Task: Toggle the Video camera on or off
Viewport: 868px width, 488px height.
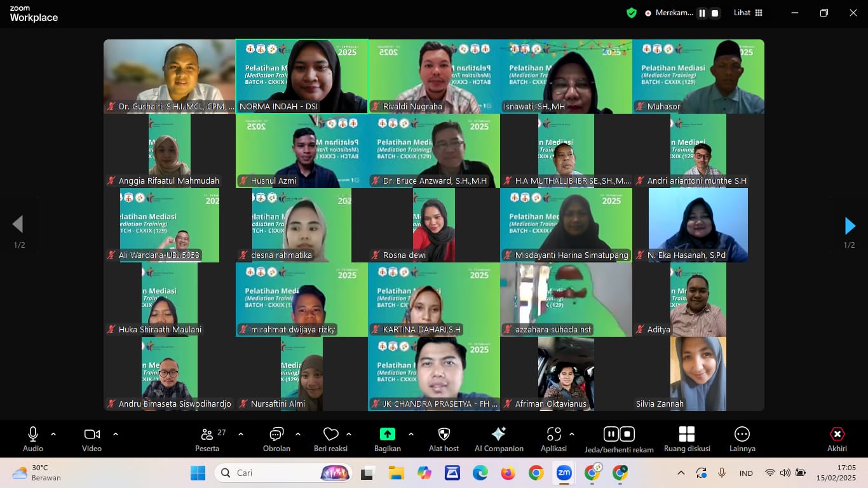Action: [x=92, y=435]
